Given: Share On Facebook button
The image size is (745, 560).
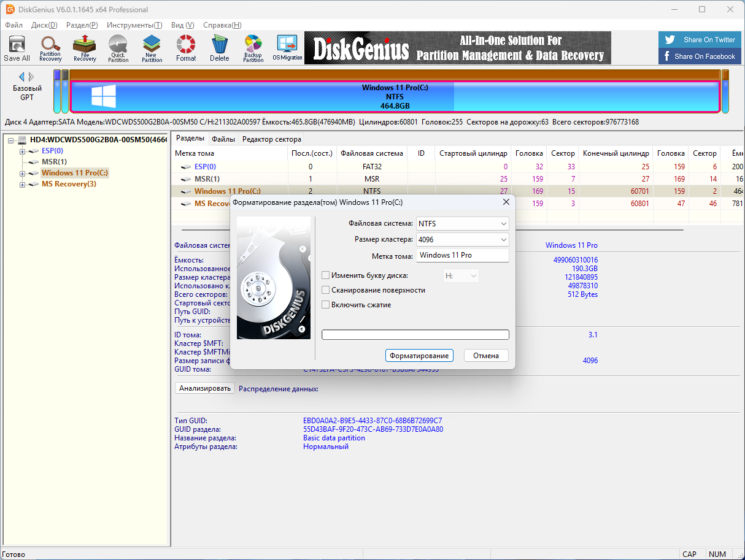Looking at the screenshot, I should pos(699,56).
